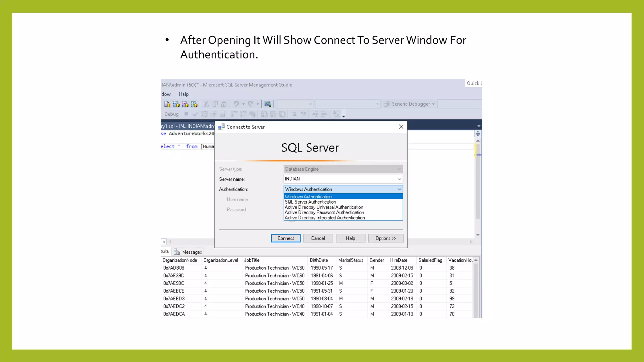The height and width of the screenshot is (362, 644).
Task: Expand the Generic Debugger dropdown
Action: pos(434,104)
